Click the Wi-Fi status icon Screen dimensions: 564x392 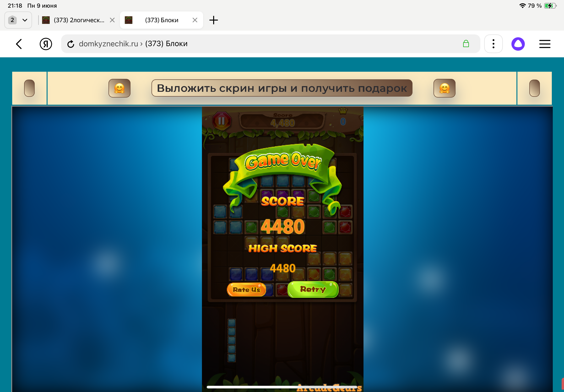[522, 6]
